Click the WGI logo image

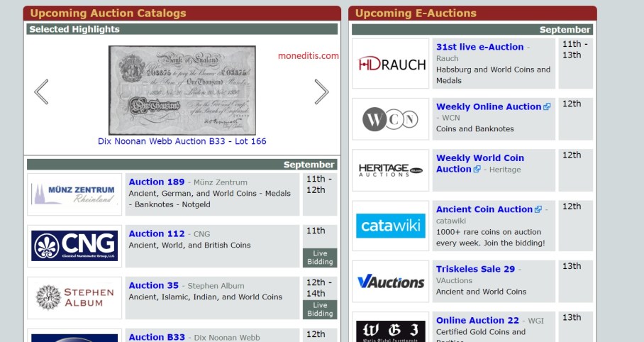coord(391,330)
